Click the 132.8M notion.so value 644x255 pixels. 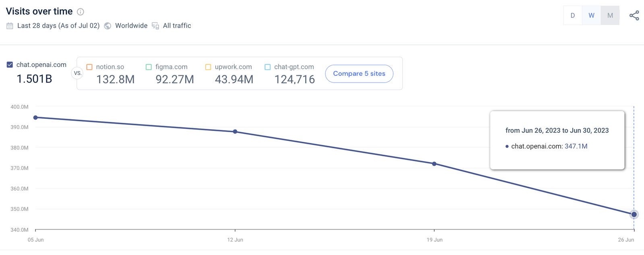(x=116, y=79)
